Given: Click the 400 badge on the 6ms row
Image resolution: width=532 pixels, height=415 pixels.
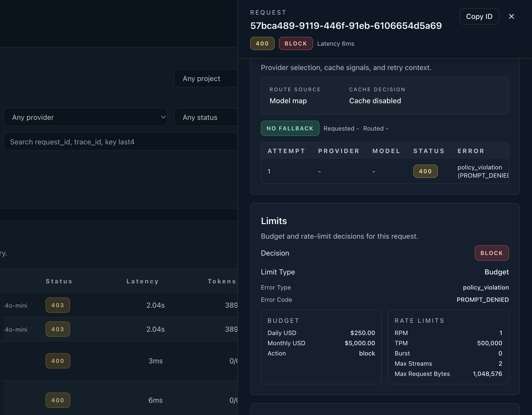Looking at the screenshot, I should coord(58,400).
